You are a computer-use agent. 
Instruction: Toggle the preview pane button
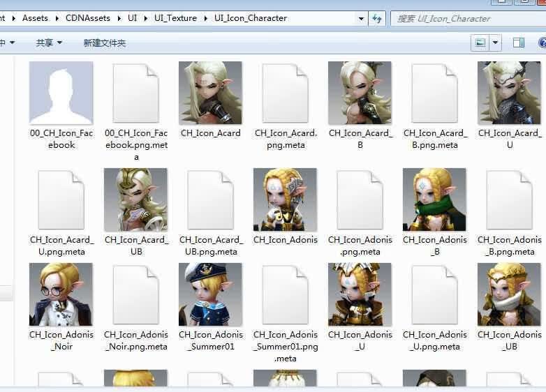pyautogui.click(x=519, y=43)
